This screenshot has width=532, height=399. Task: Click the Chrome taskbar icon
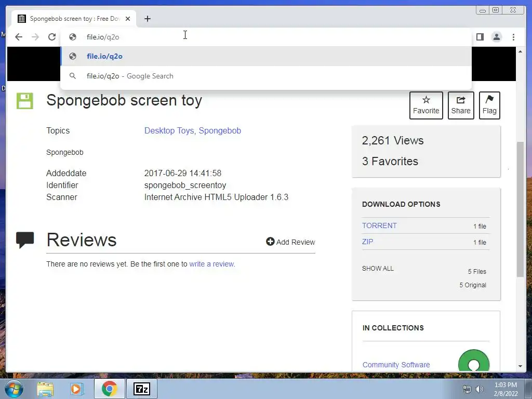point(109,389)
